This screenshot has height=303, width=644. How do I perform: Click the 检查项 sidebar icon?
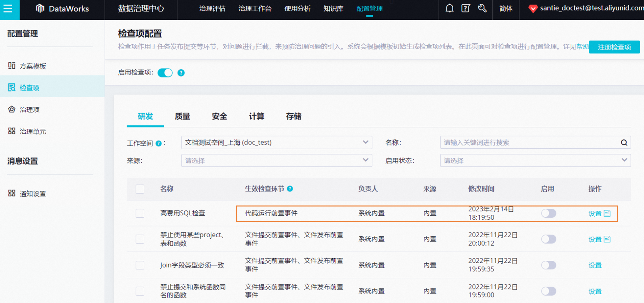(x=12, y=87)
